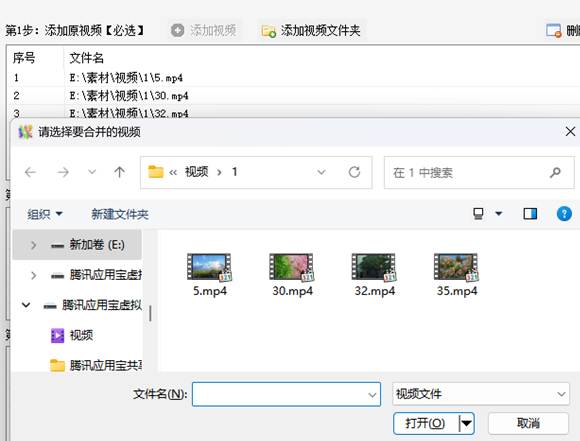Click the navigation pane scrollbar
The image size is (580, 441).
150,313
